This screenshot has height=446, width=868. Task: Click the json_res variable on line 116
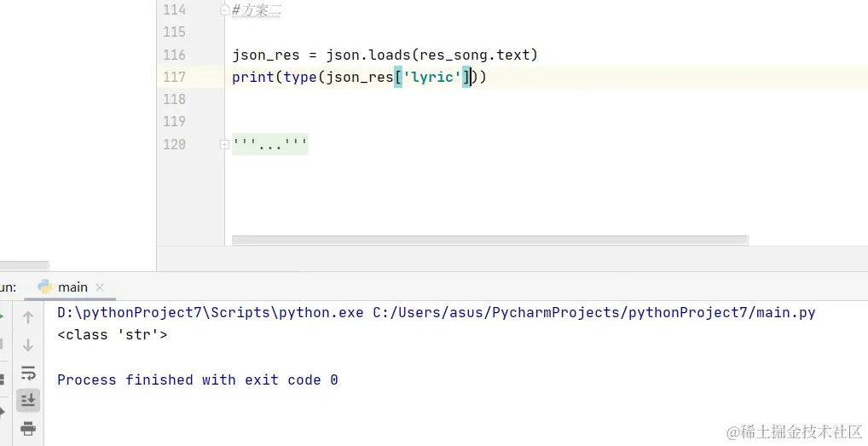(x=266, y=55)
